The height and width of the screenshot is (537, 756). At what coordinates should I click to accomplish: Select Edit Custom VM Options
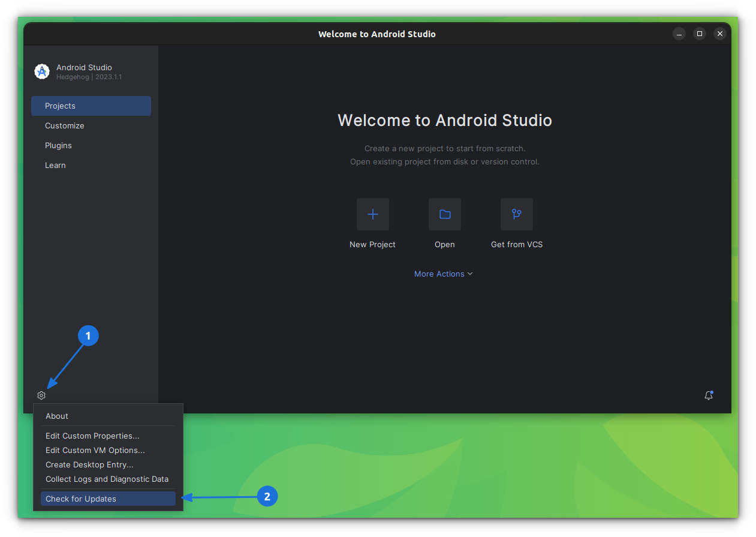click(x=95, y=450)
